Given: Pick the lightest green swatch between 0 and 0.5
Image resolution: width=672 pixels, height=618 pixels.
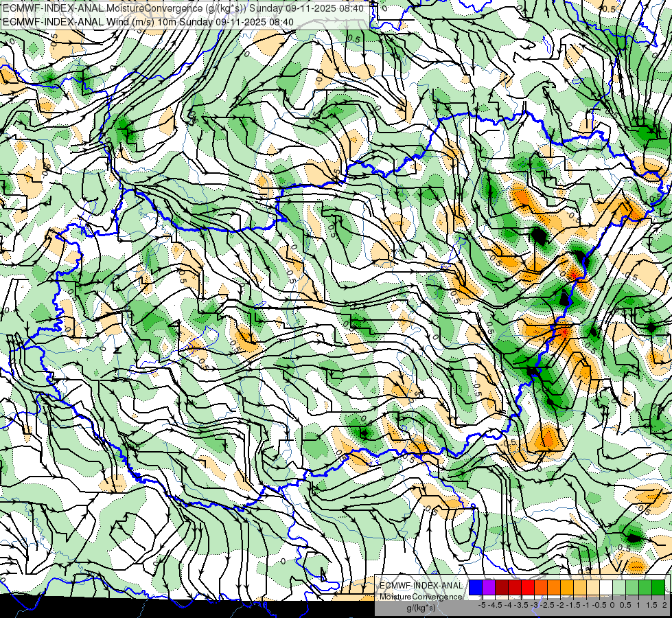Looking at the screenshot, I should pyautogui.click(x=619, y=587).
